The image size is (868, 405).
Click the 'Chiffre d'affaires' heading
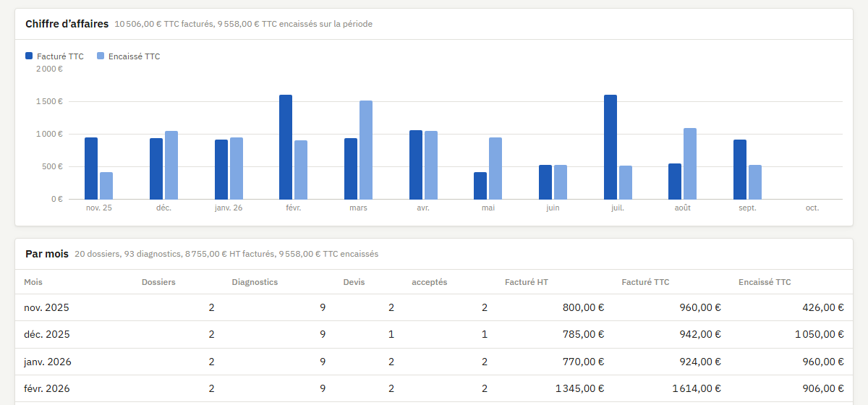(x=67, y=24)
